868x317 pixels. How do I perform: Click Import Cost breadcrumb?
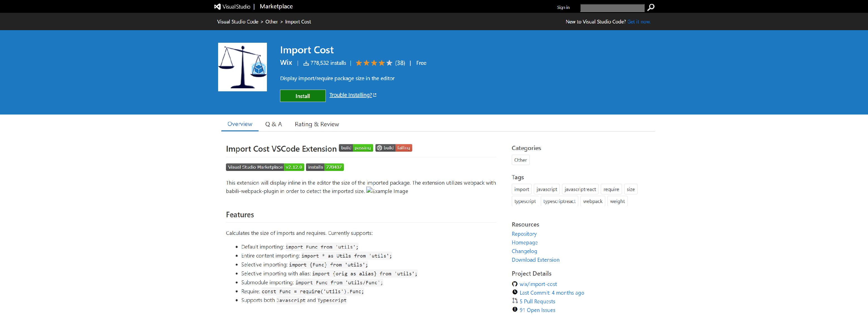click(x=298, y=22)
